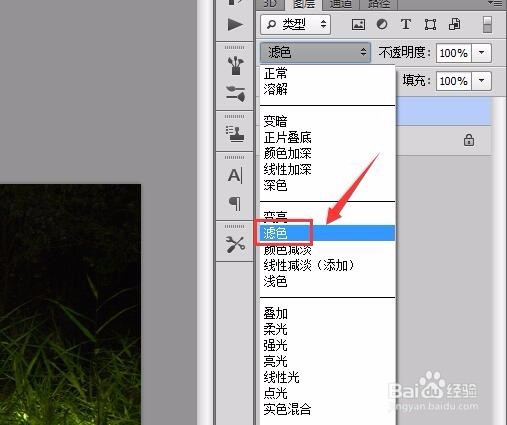Select highlighted blend mode 滤色
Image resolution: width=507 pixels, height=425 pixels.
point(327,233)
